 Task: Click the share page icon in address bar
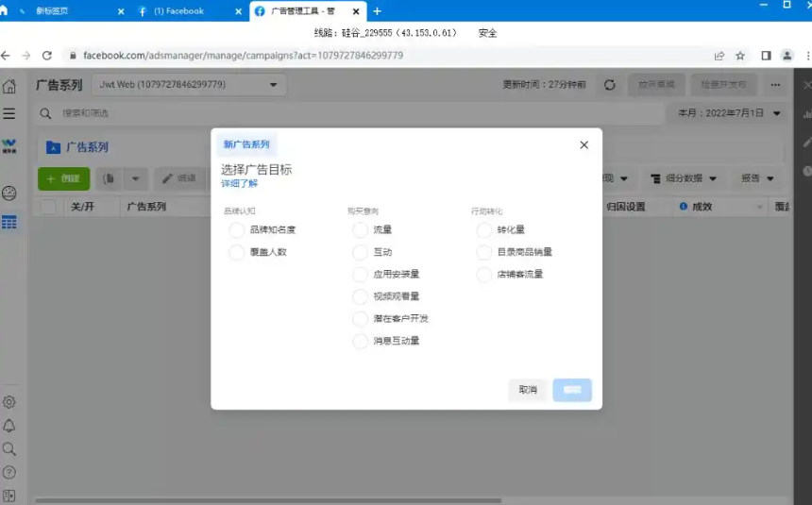719,56
